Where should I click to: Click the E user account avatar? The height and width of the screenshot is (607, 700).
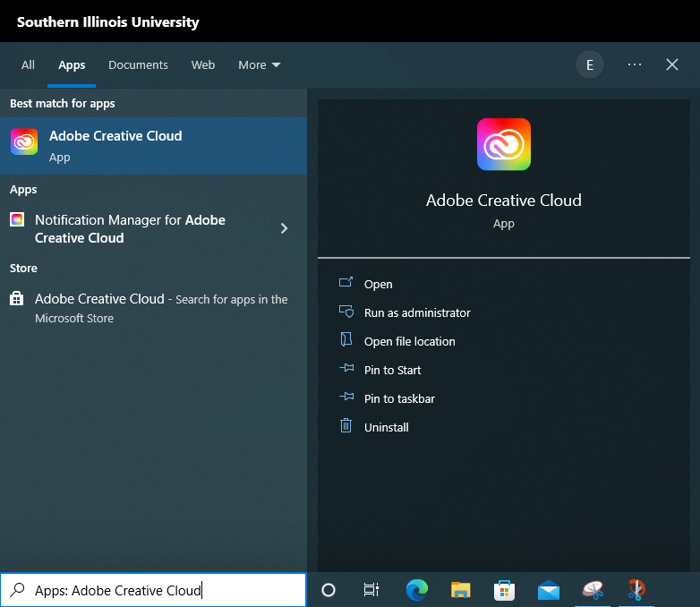(590, 64)
